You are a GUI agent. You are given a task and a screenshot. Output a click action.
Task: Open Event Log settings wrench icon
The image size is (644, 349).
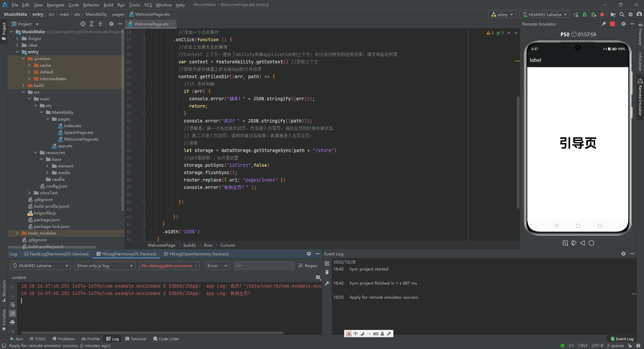[x=327, y=283]
